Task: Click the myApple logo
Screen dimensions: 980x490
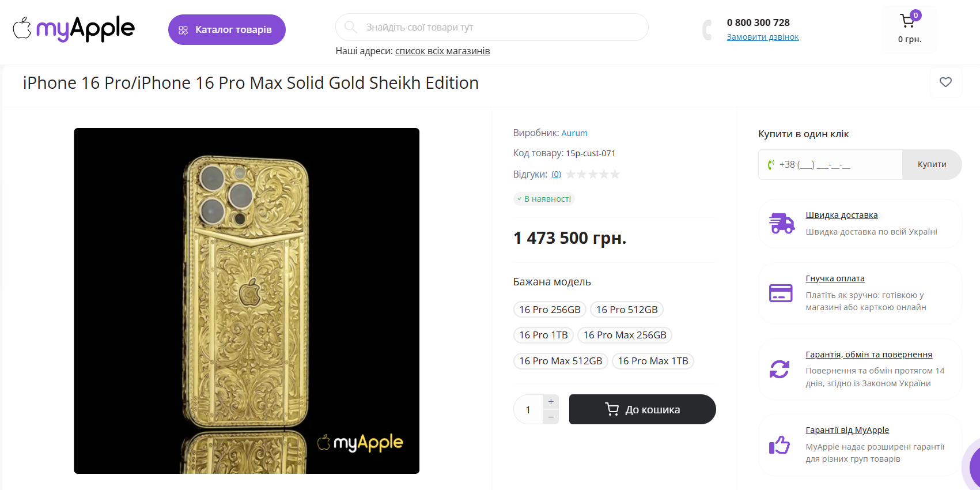Action: coord(74,29)
